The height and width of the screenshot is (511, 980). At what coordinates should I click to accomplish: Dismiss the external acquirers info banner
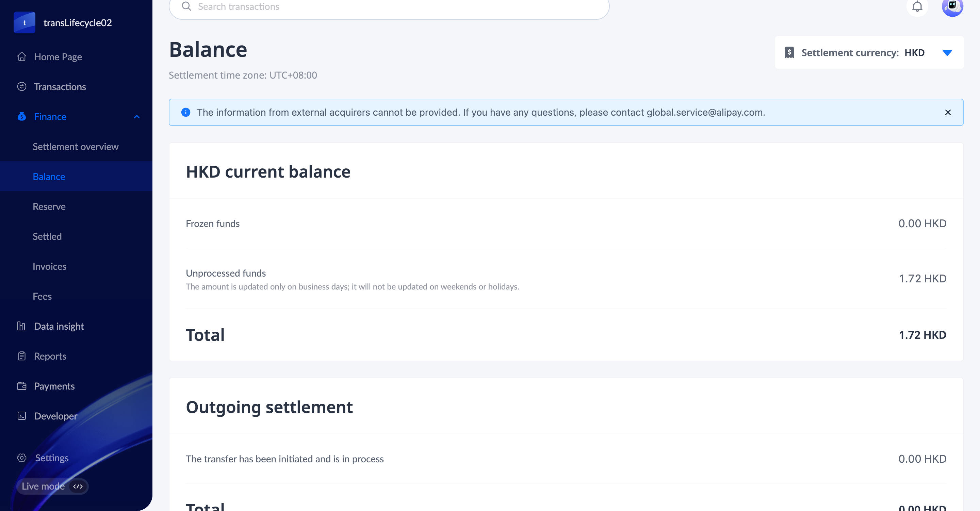click(x=948, y=112)
